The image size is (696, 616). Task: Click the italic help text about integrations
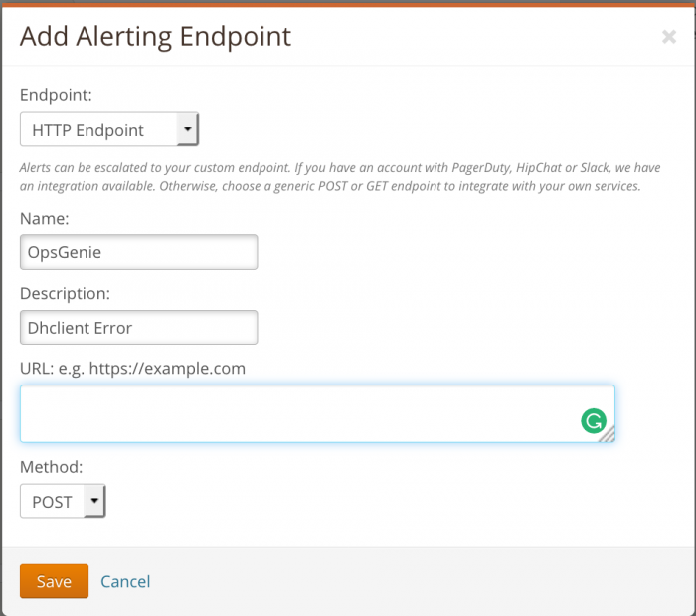point(340,177)
